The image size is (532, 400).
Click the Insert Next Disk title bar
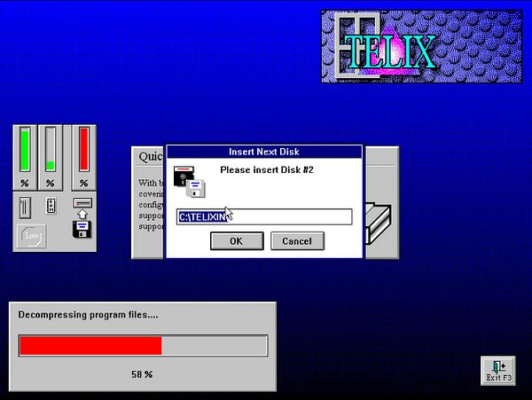coord(264,152)
